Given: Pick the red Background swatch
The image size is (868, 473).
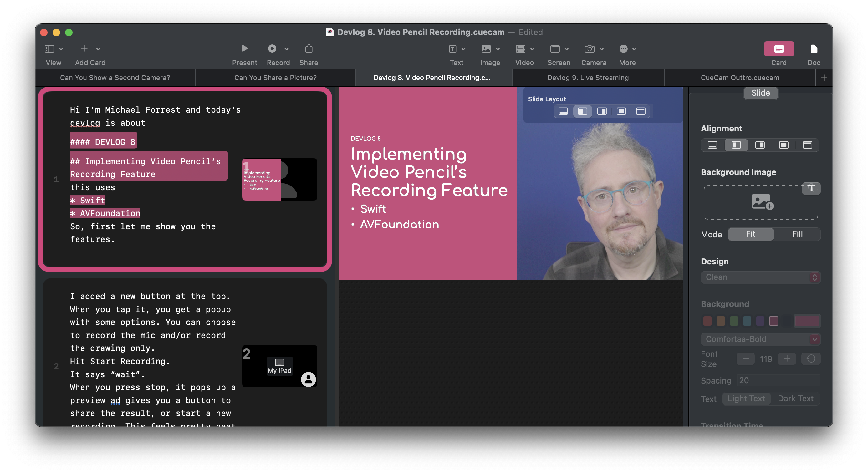Looking at the screenshot, I should (707, 321).
